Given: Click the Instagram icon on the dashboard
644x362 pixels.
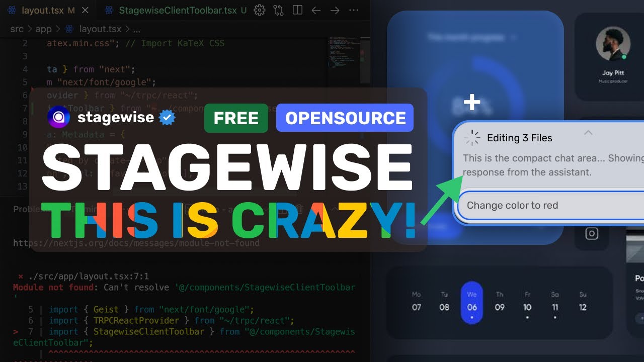Looking at the screenshot, I should click(x=592, y=233).
